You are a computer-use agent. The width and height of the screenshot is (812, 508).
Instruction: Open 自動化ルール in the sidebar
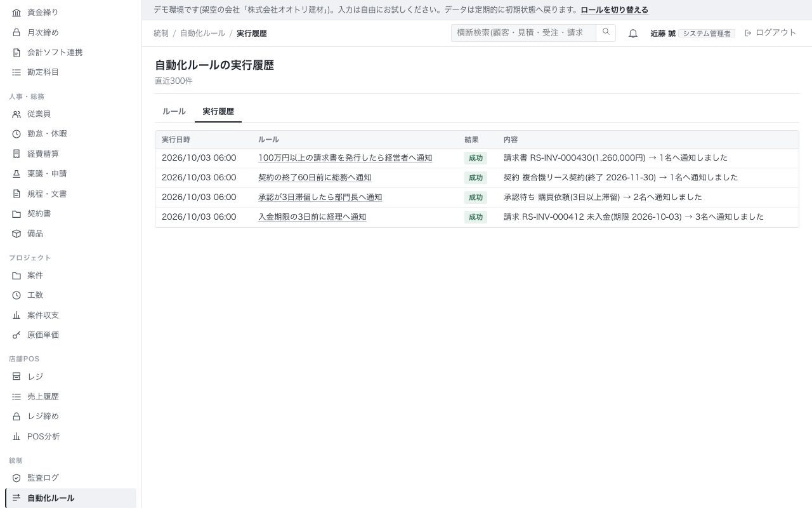(x=70, y=498)
